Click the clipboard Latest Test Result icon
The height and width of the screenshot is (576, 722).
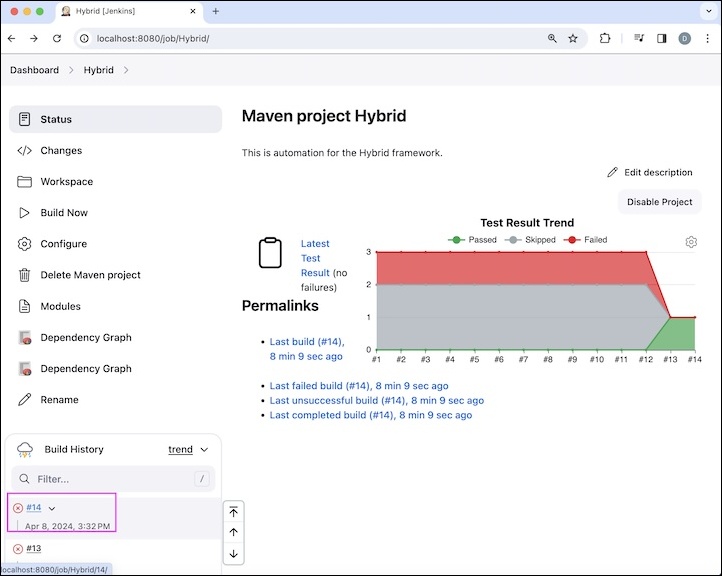click(x=270, y=253)
